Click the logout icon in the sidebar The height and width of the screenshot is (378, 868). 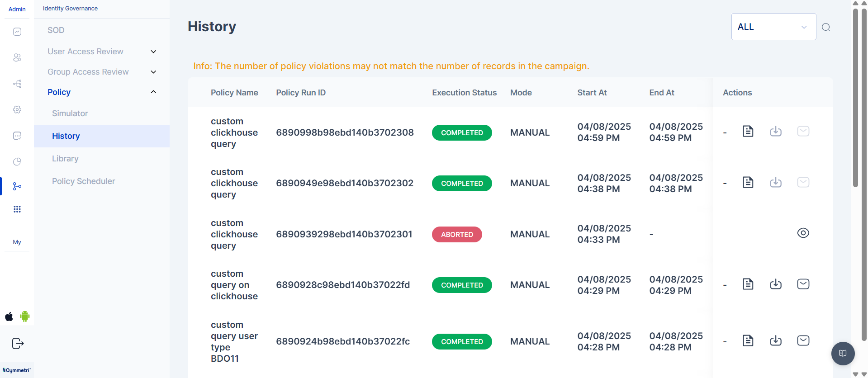pos(18,344)
